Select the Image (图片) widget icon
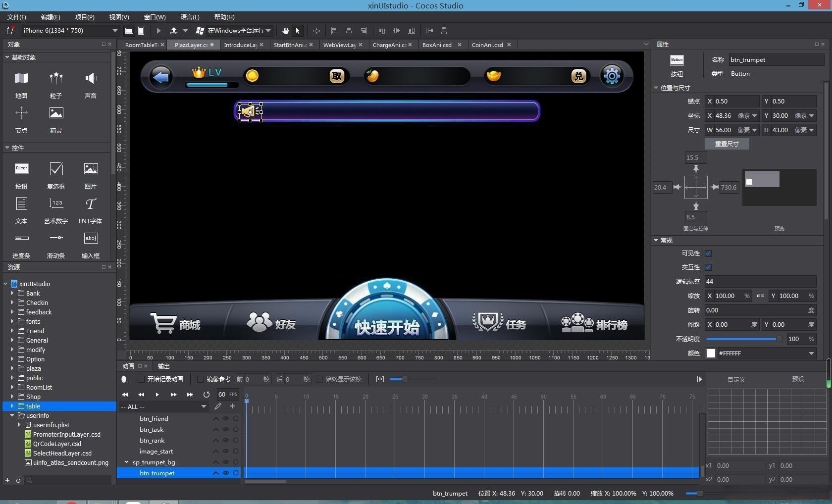The height and width of the screenshot is (504, 832). [x=91, y=169]
